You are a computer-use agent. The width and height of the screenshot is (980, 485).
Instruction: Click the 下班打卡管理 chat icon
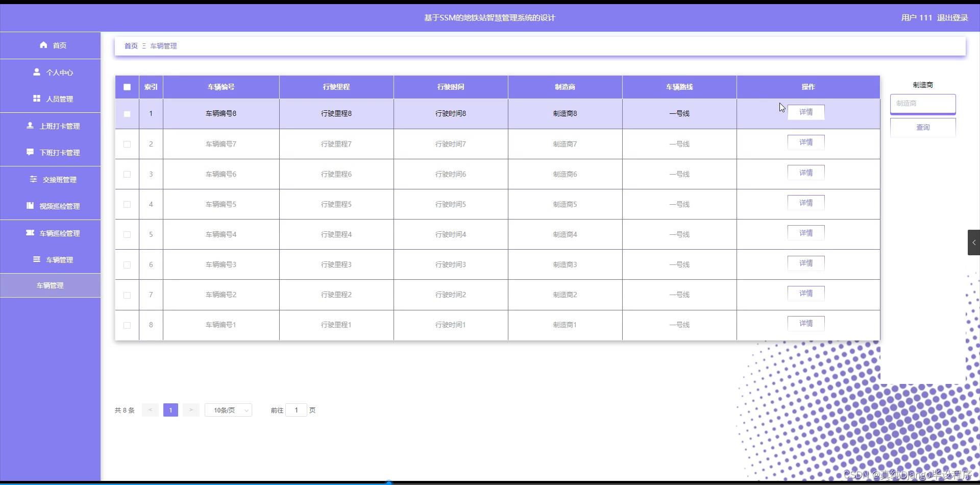pyautogui.click(x=30, y=152)
